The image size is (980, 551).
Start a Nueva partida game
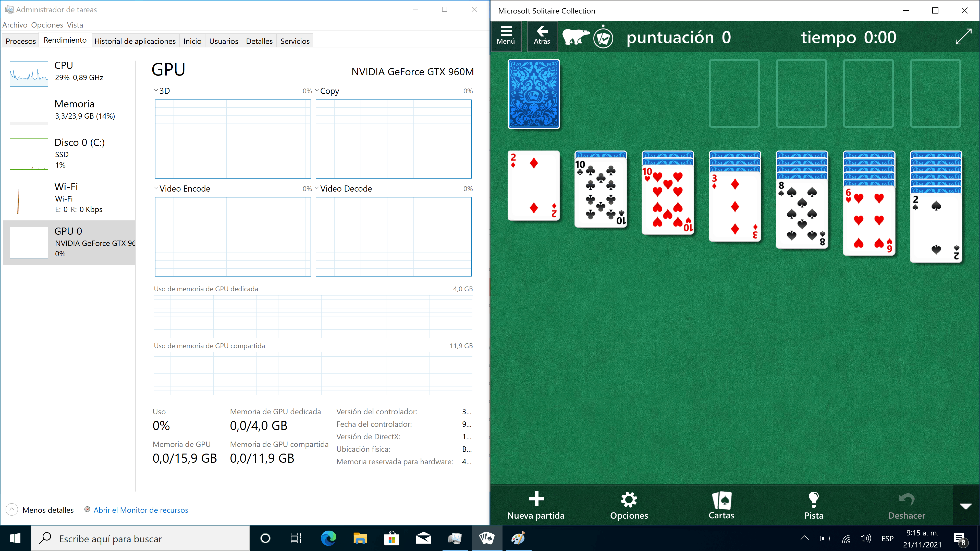click(536, 505)
